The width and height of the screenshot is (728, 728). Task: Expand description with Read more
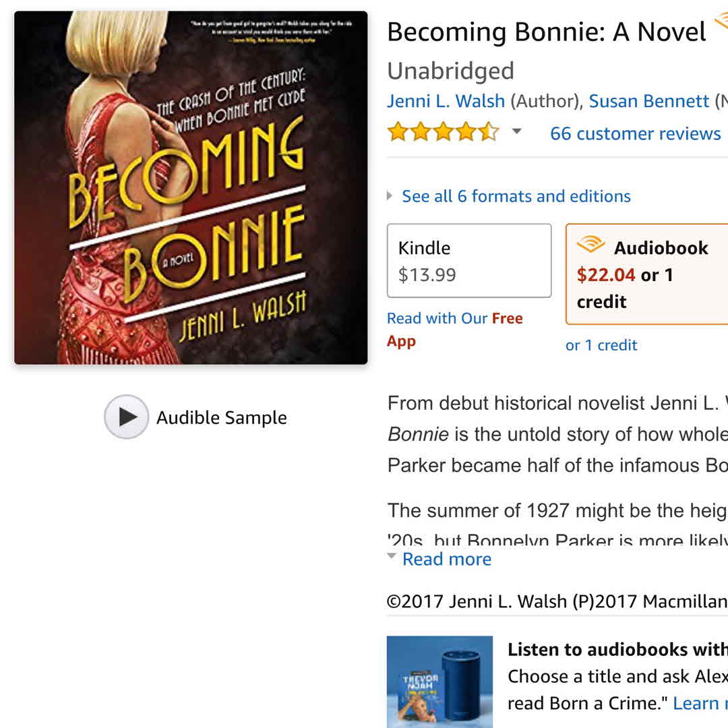pyautogui.click(x=446, y=559)
